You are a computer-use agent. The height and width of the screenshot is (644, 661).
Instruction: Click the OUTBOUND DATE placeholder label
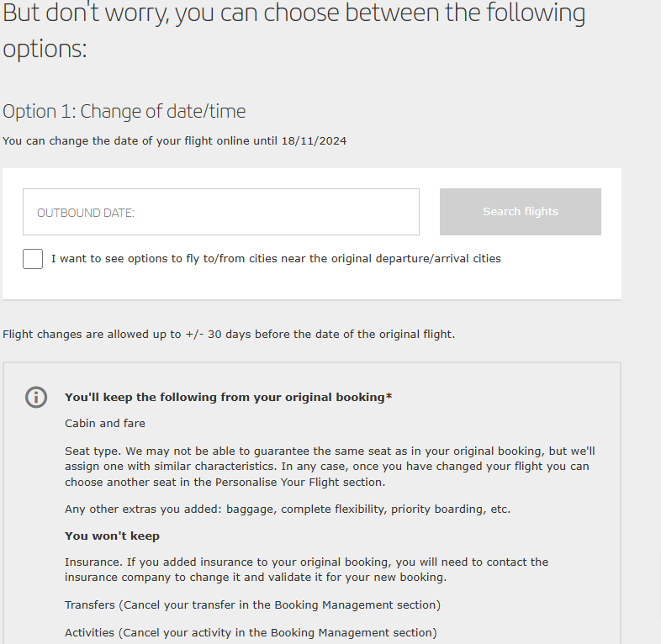tap(86, 213)
